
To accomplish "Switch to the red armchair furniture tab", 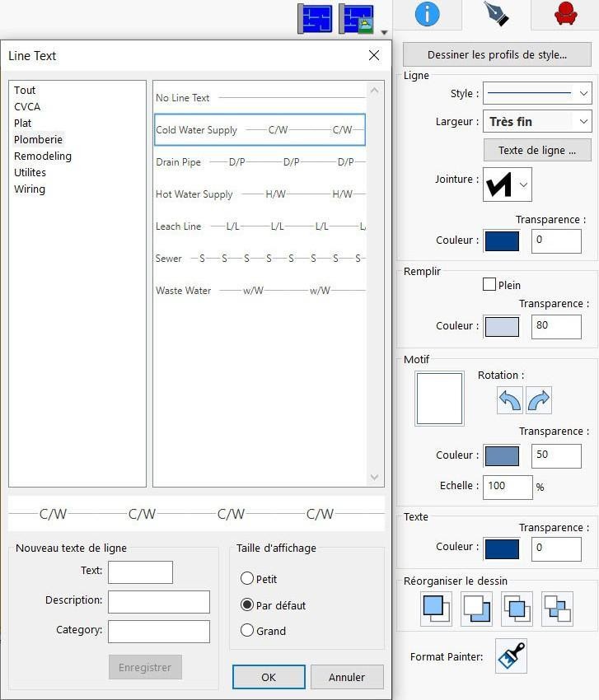I will click(565, 13).
